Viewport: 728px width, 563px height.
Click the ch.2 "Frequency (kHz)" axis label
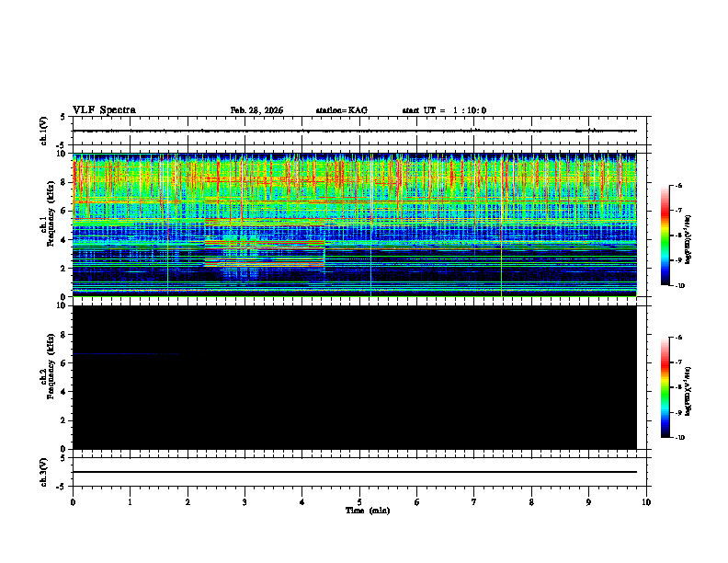tap(51, 366)
